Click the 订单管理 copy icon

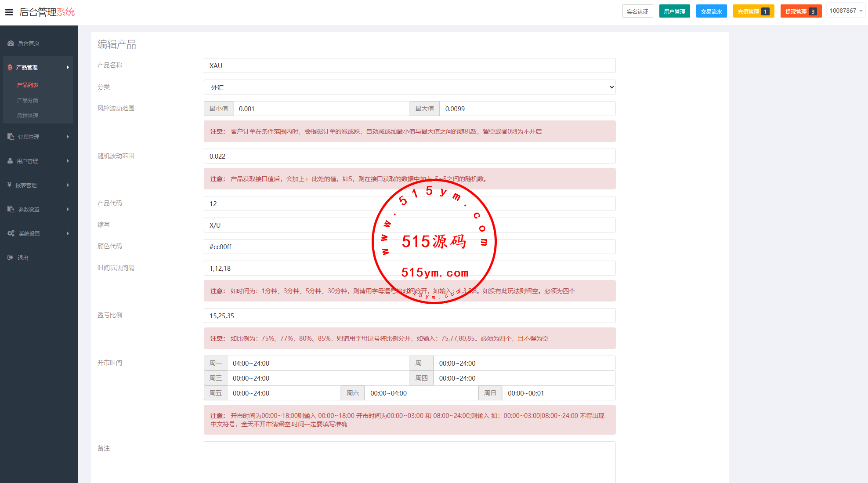click(11, 137)
